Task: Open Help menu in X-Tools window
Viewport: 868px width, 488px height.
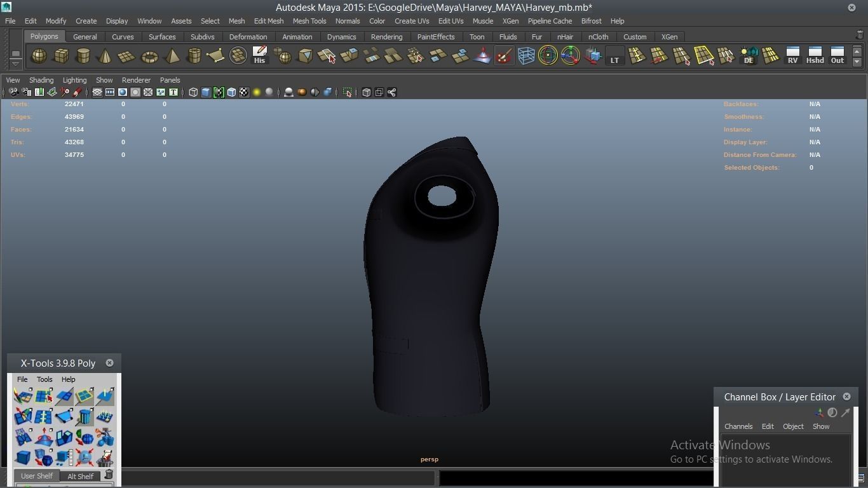Action: pos(68,379)
